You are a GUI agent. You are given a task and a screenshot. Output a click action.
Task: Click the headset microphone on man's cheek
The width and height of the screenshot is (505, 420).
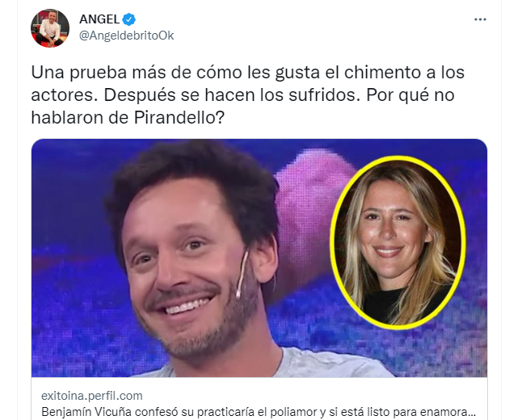tap(242, 274)
